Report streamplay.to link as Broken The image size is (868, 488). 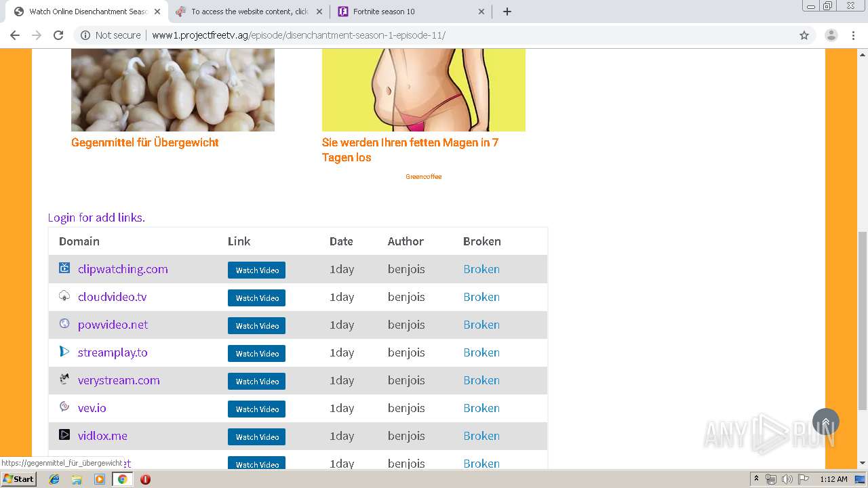pyautogui.click(x=481, y=352)
